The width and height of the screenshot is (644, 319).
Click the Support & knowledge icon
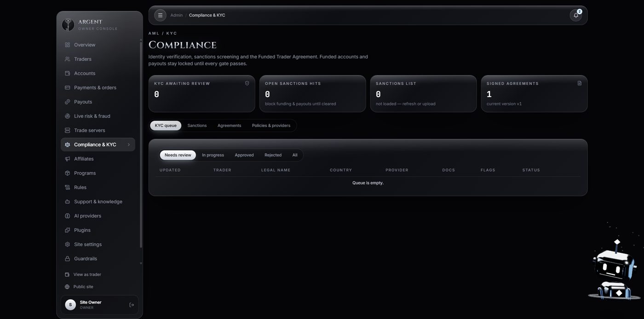[x=67, y=202]
